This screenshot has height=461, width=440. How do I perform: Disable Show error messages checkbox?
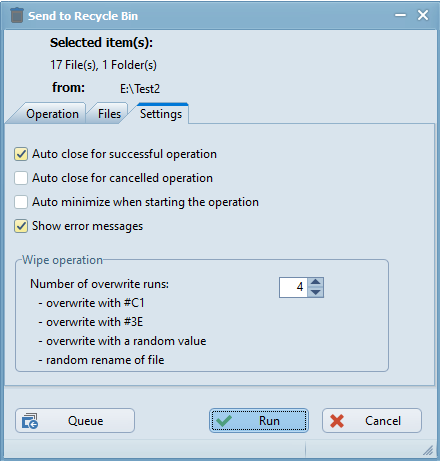(x=21, y=226)
